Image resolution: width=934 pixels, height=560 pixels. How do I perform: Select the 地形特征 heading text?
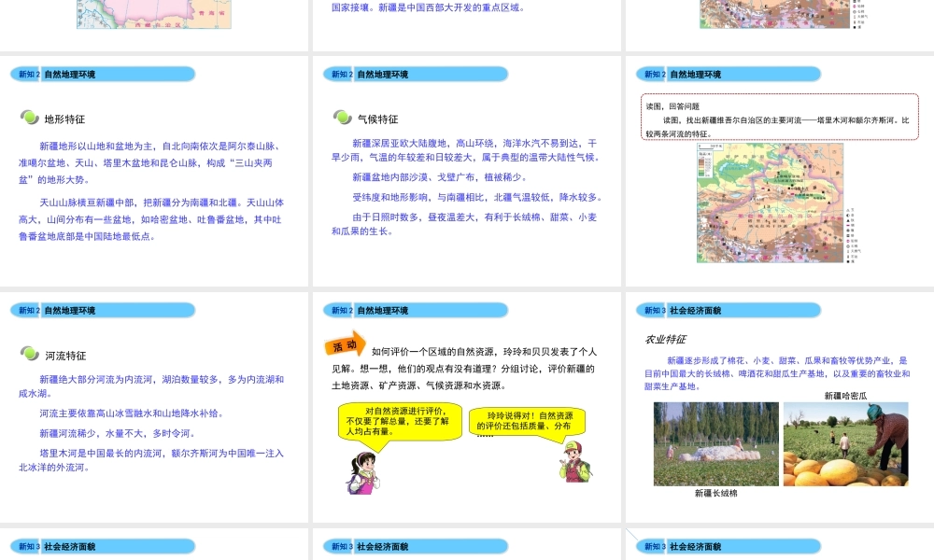coord(65,119)
